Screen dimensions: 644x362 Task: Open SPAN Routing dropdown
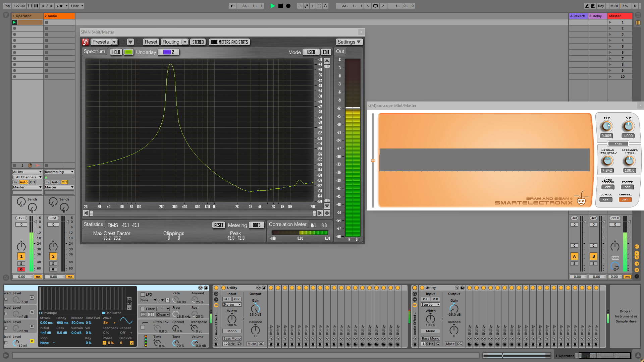(174, 42)
